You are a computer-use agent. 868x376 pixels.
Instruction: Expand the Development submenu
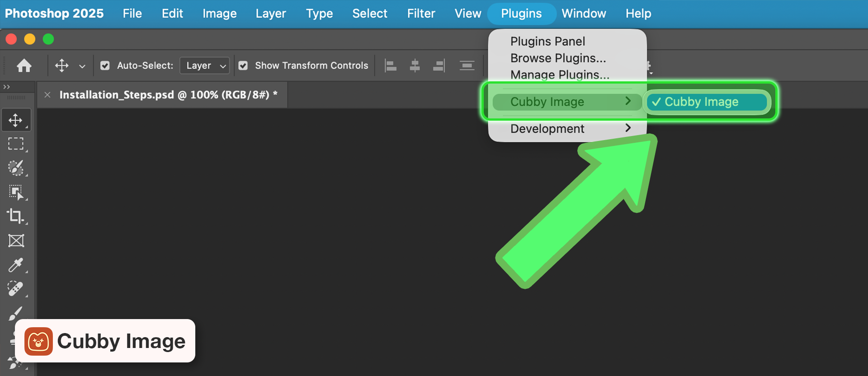point(567,129)
